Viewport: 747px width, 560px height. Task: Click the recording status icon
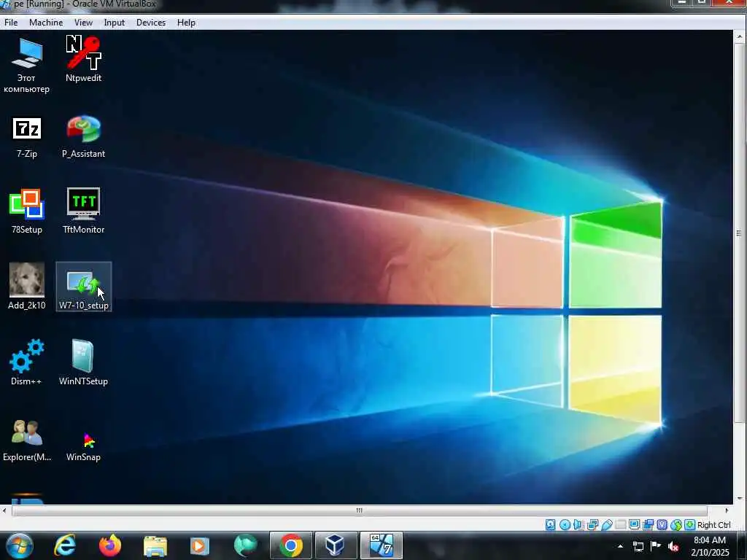tap(648, 525)
